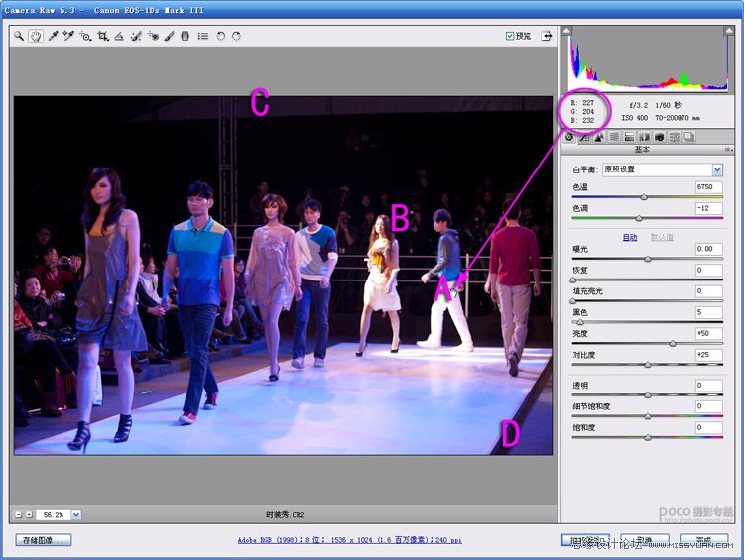Pick the White Balance eyedropper tool
This screenshot has width=744, height=560.
(53, 36)
